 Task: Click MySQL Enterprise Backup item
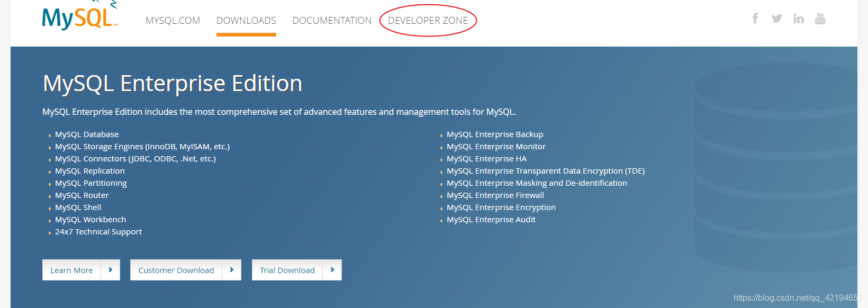[495, 134]
